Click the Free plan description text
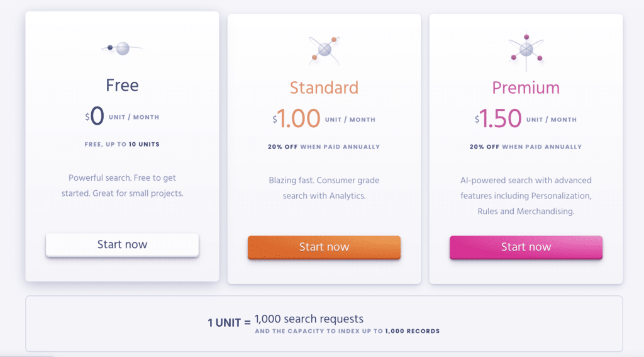Image resolution: width=644 pixels, height=357 pixels. tap(122, 186)
